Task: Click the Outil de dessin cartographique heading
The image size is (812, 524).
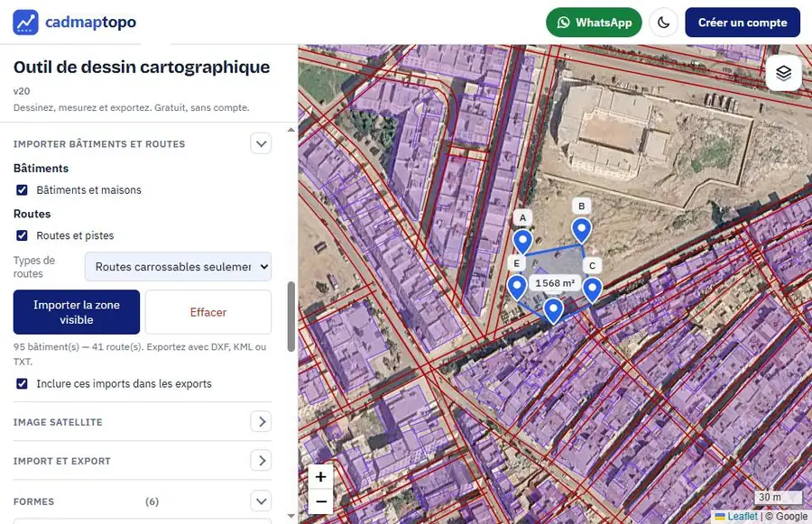Action: pos(142,68)
